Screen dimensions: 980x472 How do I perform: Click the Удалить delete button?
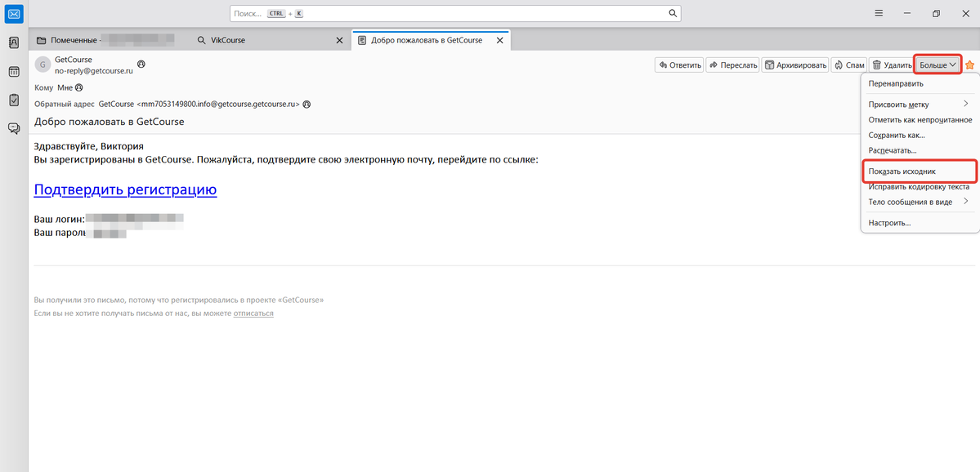[892, 65]
